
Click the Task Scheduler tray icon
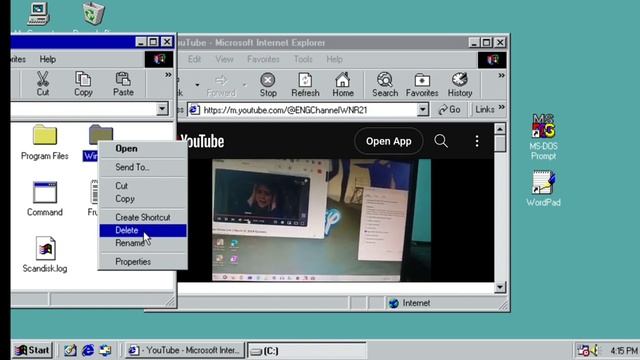[x=583, y=350]
